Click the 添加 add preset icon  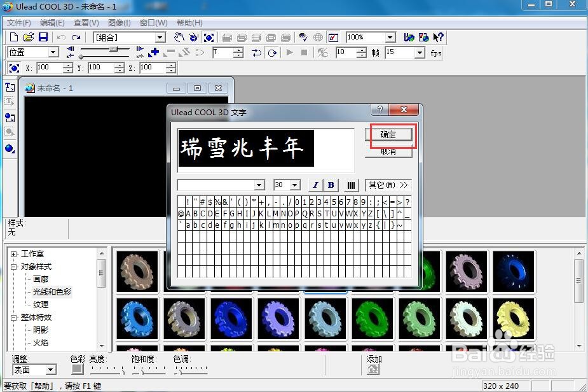[x=373, y=370]
